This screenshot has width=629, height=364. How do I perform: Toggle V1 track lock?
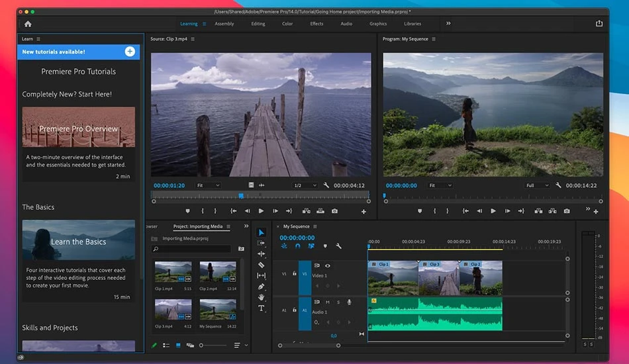click(x=295, y=273)
